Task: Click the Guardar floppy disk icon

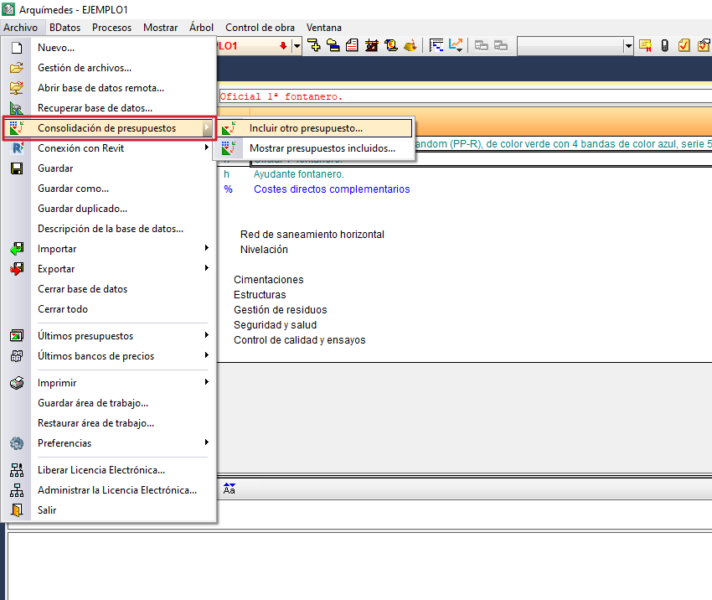Action: coord(16,168)
